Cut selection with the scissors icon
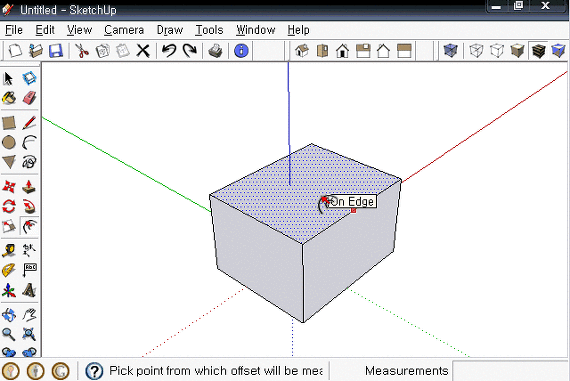 click(x=82, y=51)
